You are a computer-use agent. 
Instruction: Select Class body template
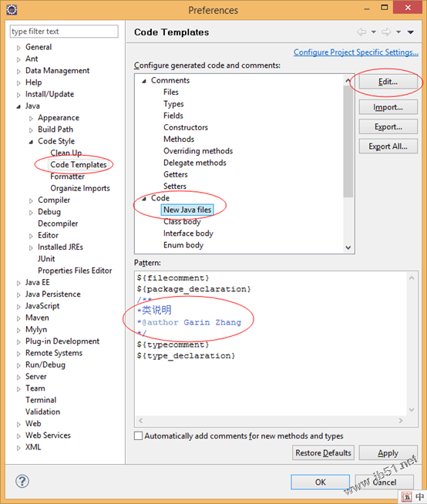[x=182, y=221]
